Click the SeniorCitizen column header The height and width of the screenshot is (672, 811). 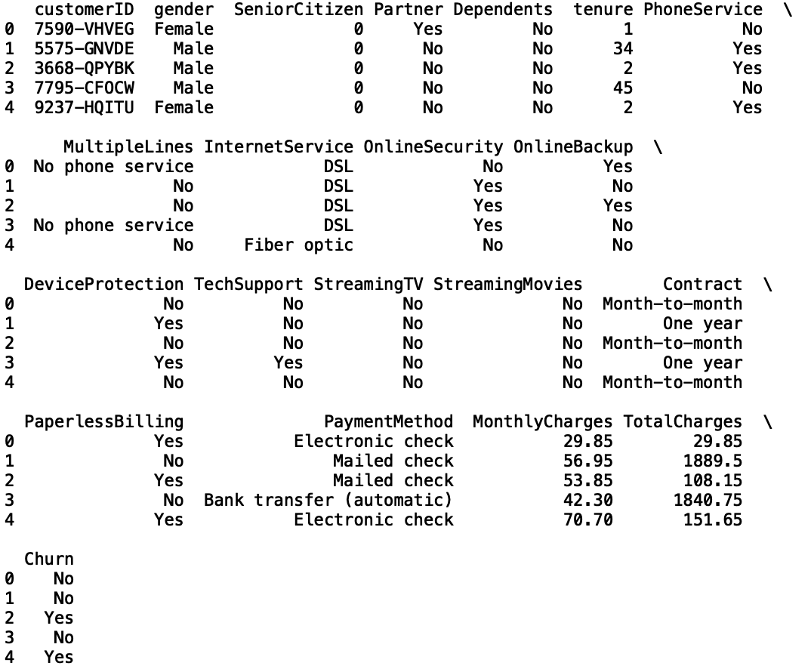click(298, 10)
